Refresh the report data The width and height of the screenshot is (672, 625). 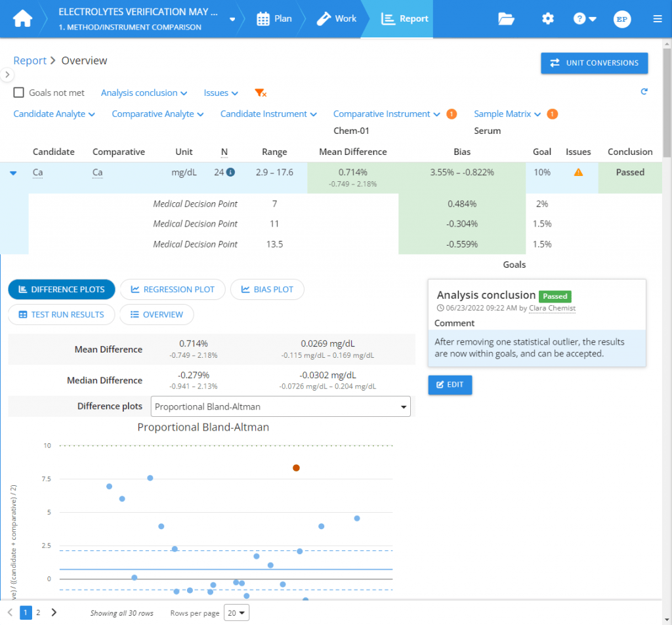pos(644,93)
